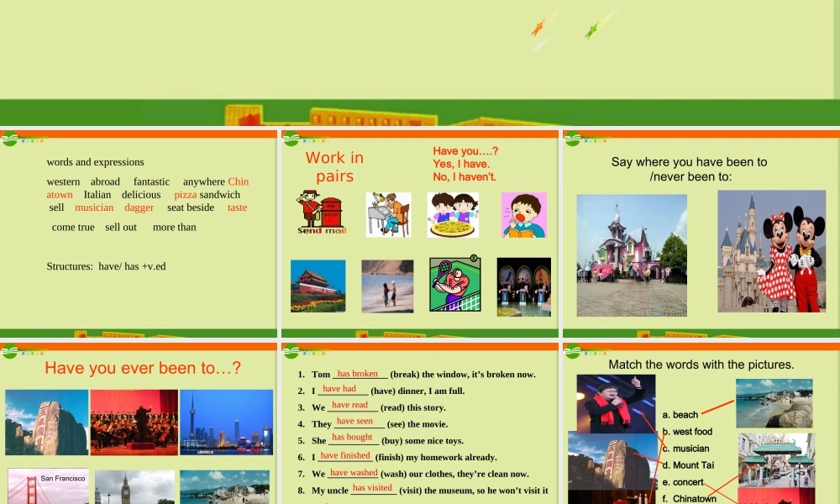Open the Tiananmen gate photo
The height and width of the screenshot is (504, 840).
pyautogui.click(x=318, y=286)
